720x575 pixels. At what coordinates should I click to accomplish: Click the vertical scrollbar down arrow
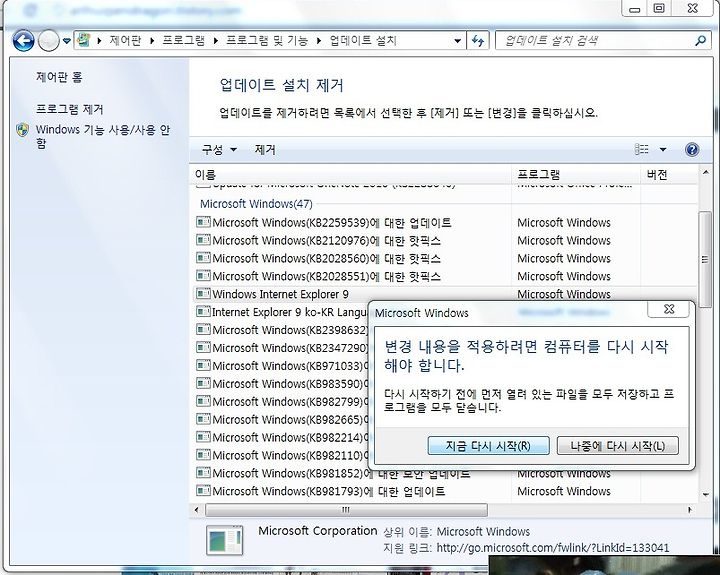[x=705, y=495]
